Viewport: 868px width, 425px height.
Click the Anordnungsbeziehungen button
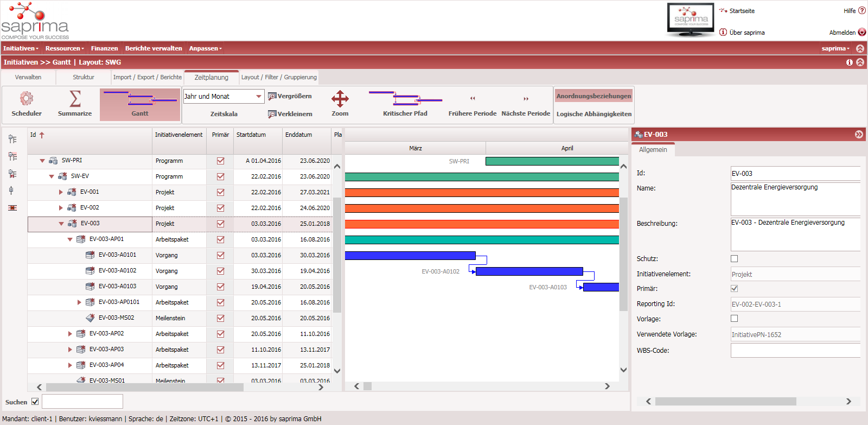593,96
